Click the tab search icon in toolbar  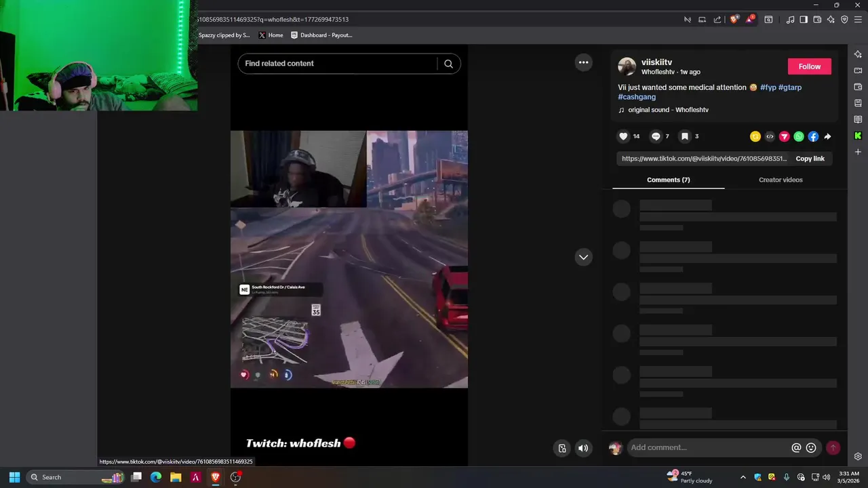(x=768, y=20)
